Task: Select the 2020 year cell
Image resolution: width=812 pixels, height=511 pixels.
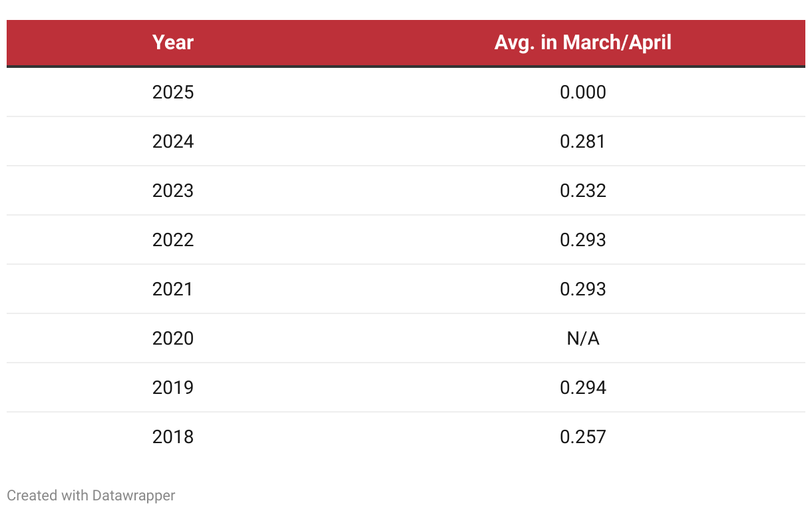Action: pyautogui.click(x=173, y=338)
